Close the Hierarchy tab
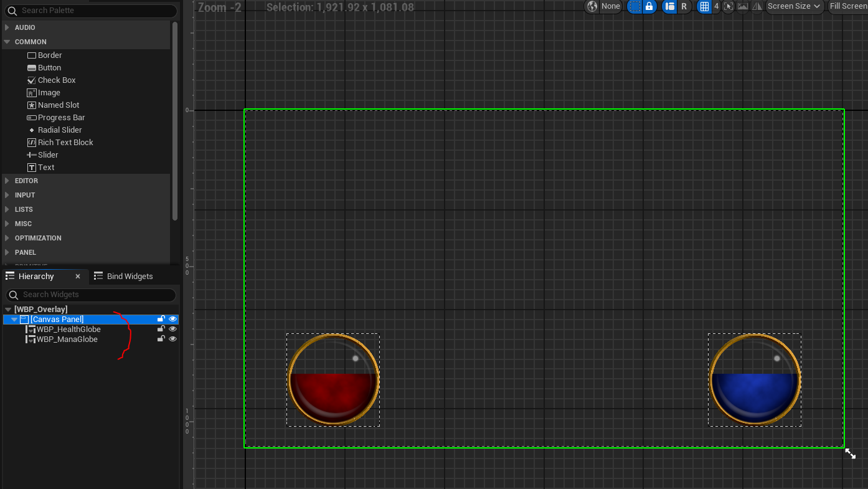The height and width of the screenshot is (489, 868). 78,277
